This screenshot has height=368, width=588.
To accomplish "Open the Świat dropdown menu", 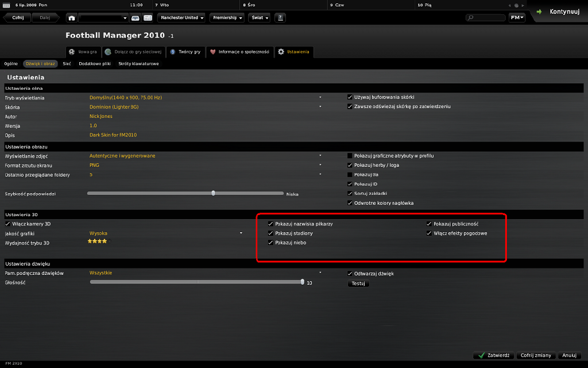I will [x=259, y=18].
